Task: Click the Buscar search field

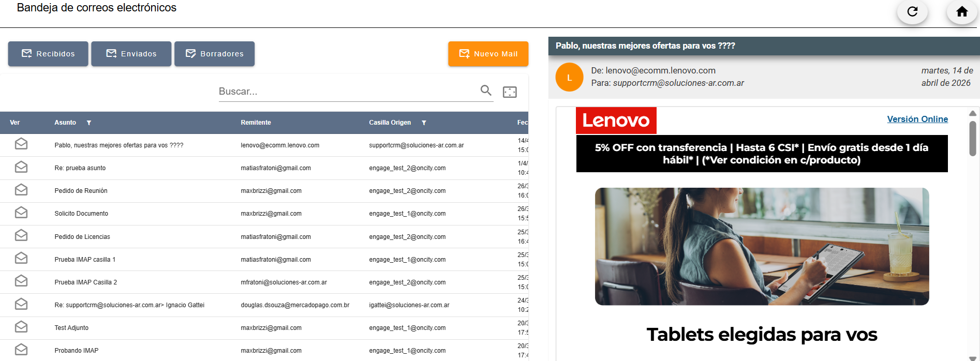Action: click(x=348, y=92)
